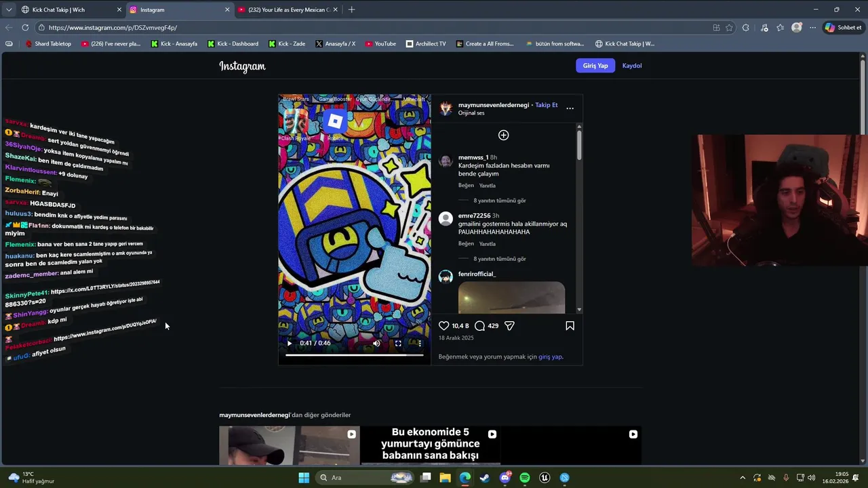This screenshot has width=868, height=488.
Task: Open maymunsevenlerdernegi username in post header
Action: coord(493,105)
